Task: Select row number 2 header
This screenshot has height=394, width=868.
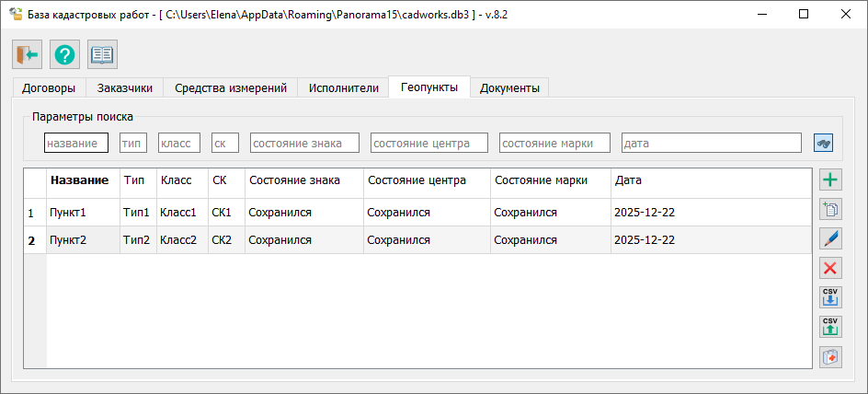Action: tap(35, 240)
